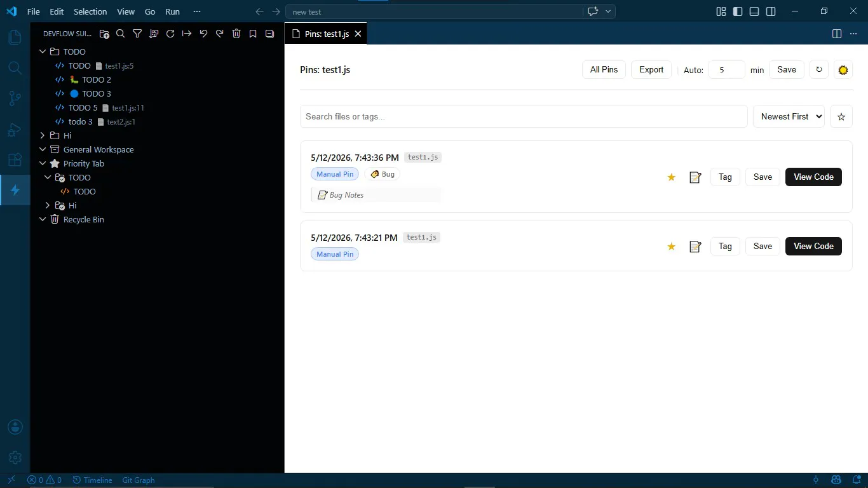Click Split Editor Right icon
The width and height of the screenshot is (868, 488).
pyautogui.click(x=837, y=34)
